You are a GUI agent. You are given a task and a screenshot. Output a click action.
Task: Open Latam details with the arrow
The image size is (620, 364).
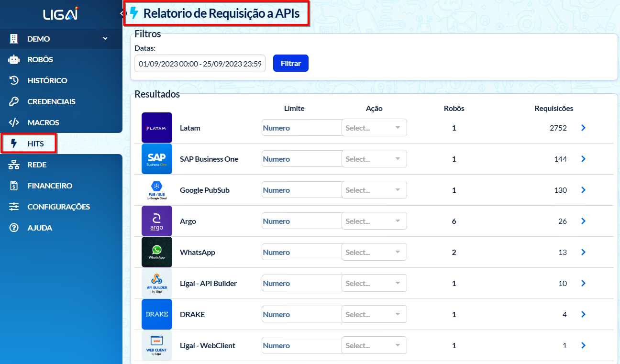[583, 128]
